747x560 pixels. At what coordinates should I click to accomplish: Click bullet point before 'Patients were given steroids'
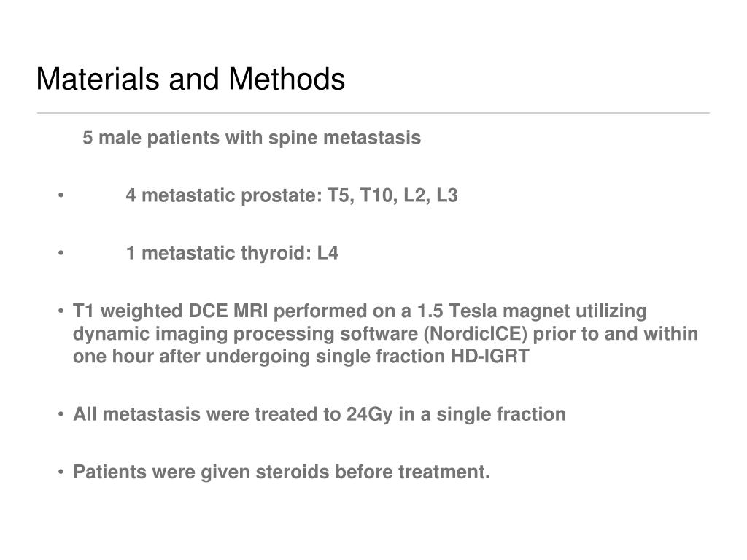(61, 472)
